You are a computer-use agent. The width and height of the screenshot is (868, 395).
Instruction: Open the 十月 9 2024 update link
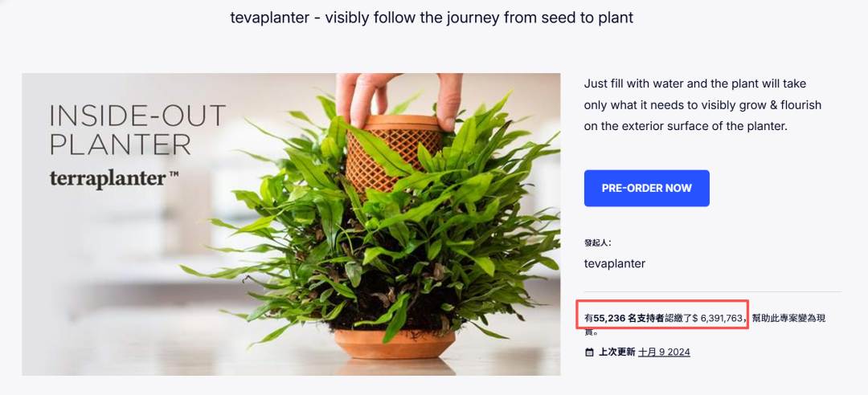664,352
